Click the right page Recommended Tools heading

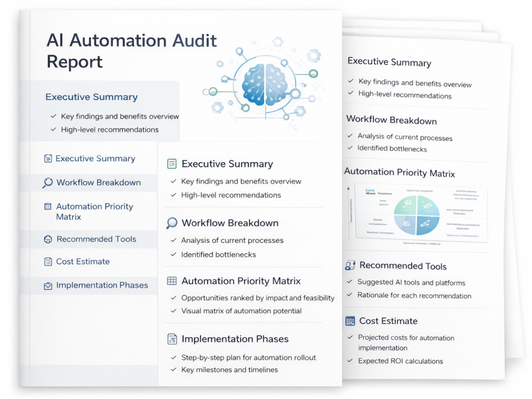[403, 265]
